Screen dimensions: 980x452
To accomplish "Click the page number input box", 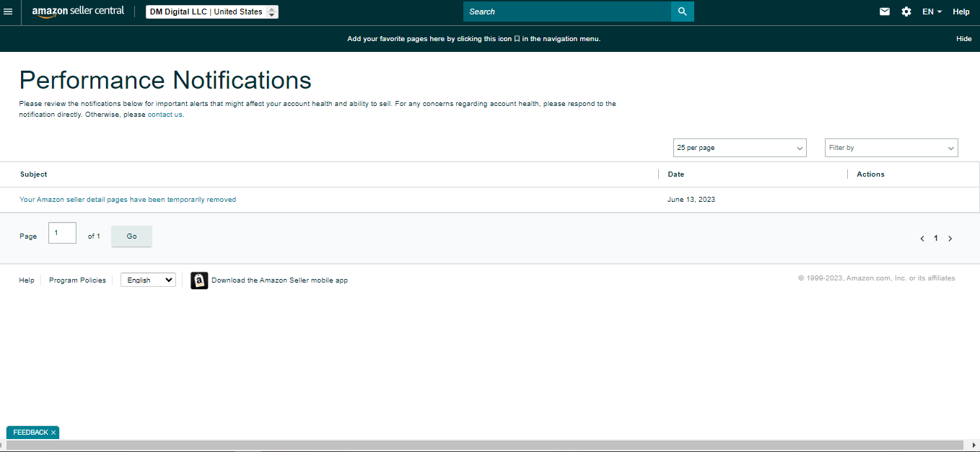I will tap(62, 233).
